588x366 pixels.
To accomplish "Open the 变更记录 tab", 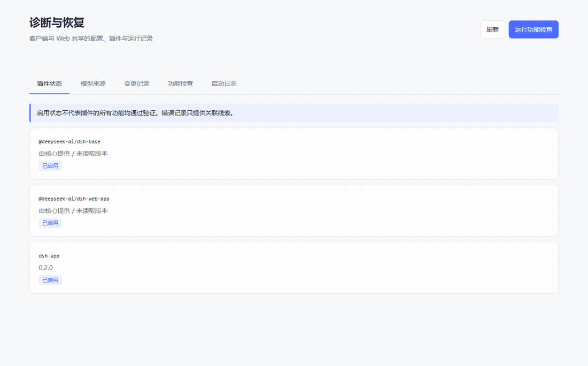I will 136,83.
